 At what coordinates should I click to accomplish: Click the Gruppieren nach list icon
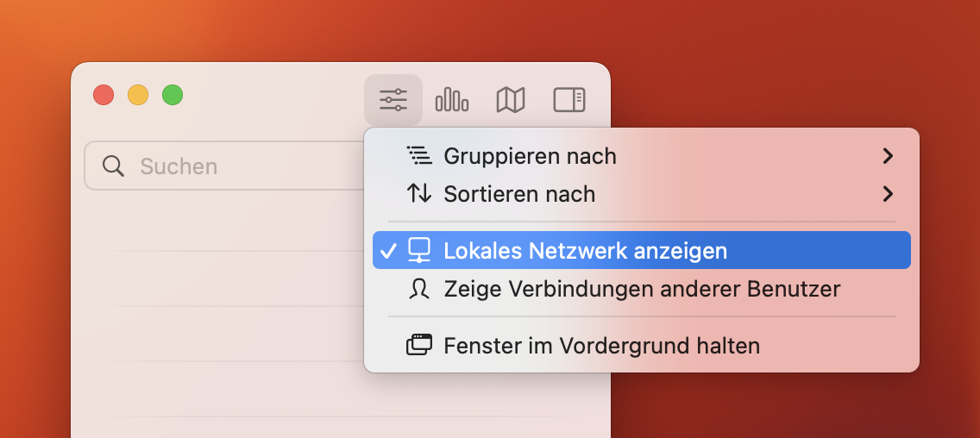419,156
